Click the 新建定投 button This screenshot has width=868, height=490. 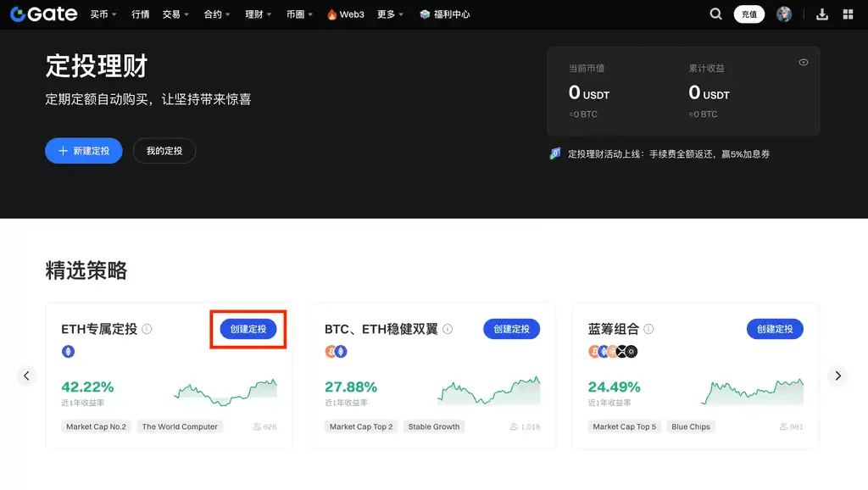point(83,150)
